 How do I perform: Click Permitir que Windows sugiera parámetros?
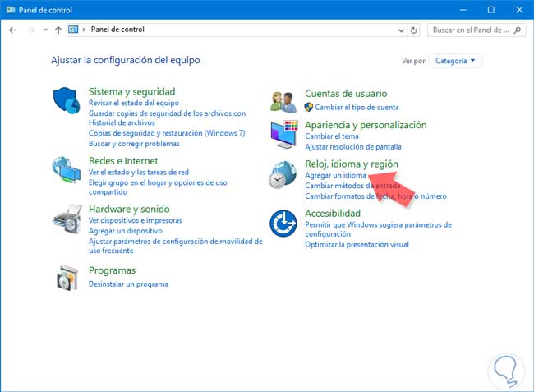tap(378, 229)
